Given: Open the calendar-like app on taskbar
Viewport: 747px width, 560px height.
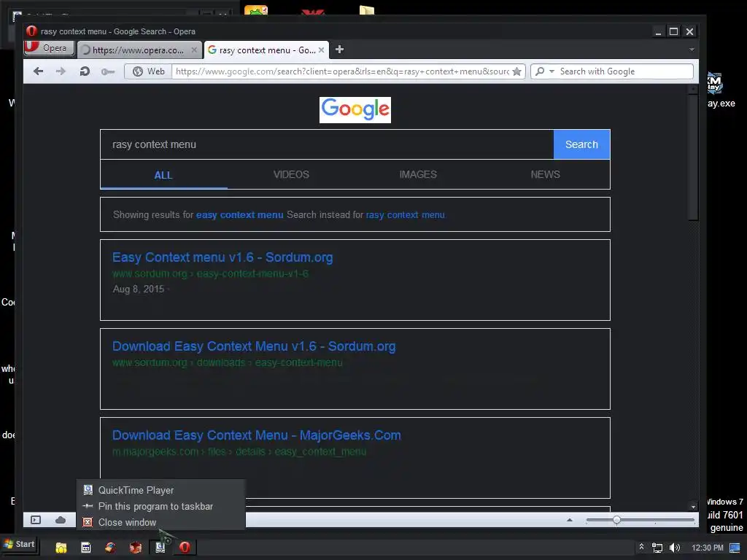Looking at the screenshot, I should click(x=86, y=547).
